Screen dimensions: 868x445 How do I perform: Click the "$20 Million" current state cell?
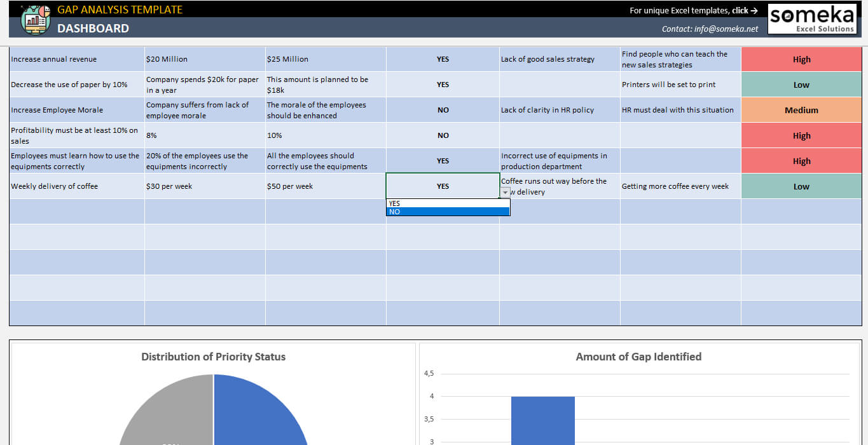pyautogui.click(x=205, y=59)
